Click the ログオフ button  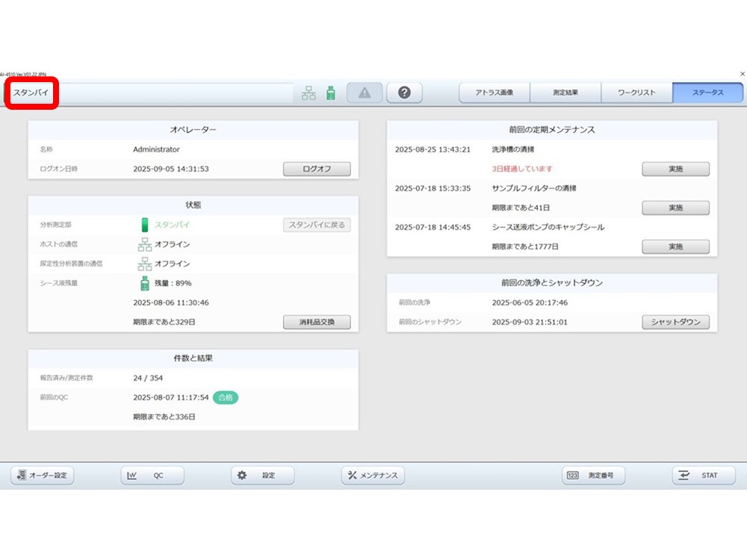click(317, 169)
